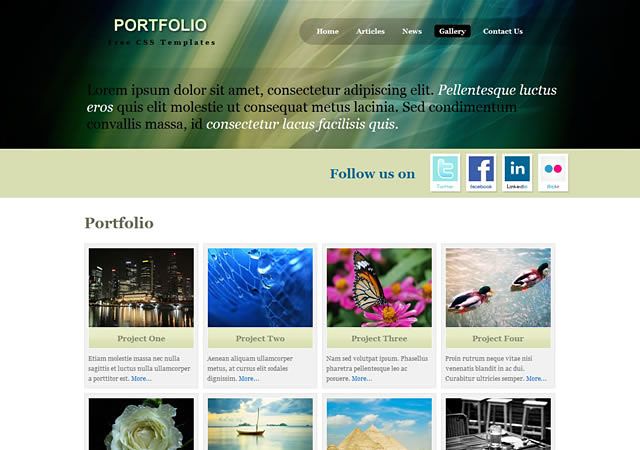The image size is (640, 450).
Task: Go to the Home menu item
Action: pos(327,31)
